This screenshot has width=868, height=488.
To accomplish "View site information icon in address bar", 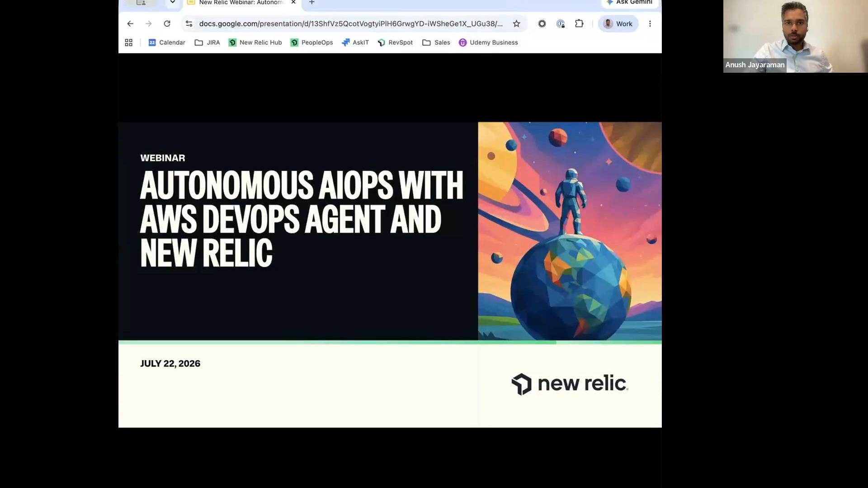I will pos(189,23).
